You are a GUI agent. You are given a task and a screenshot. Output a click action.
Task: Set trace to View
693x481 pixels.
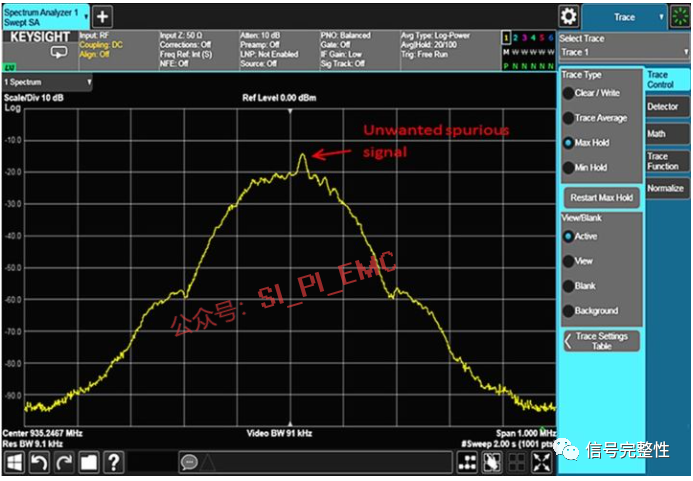578,261
